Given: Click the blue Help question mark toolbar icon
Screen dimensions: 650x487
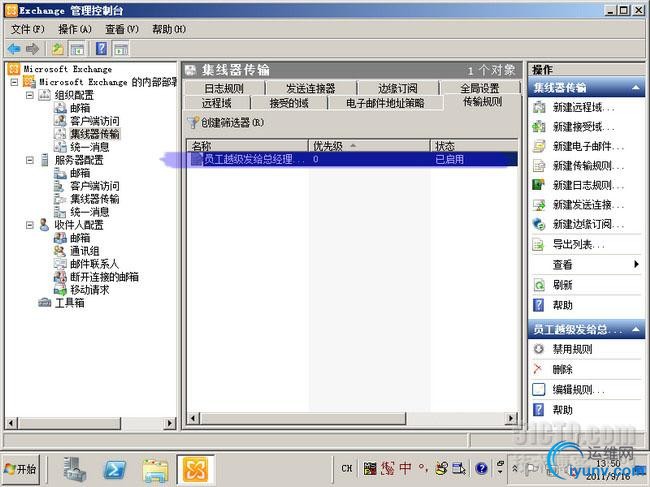Looking at the screenshot, I should point(101,49).
